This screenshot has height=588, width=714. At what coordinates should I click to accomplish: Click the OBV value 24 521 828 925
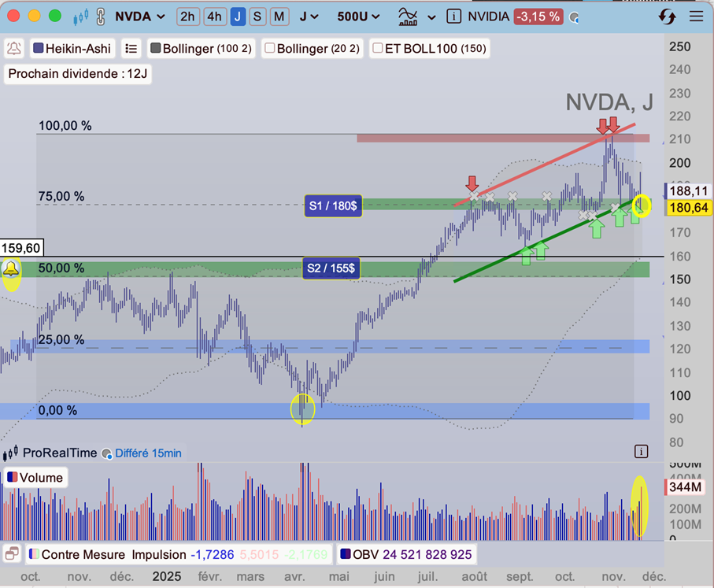pyautogui.click(x=427, y=554)
